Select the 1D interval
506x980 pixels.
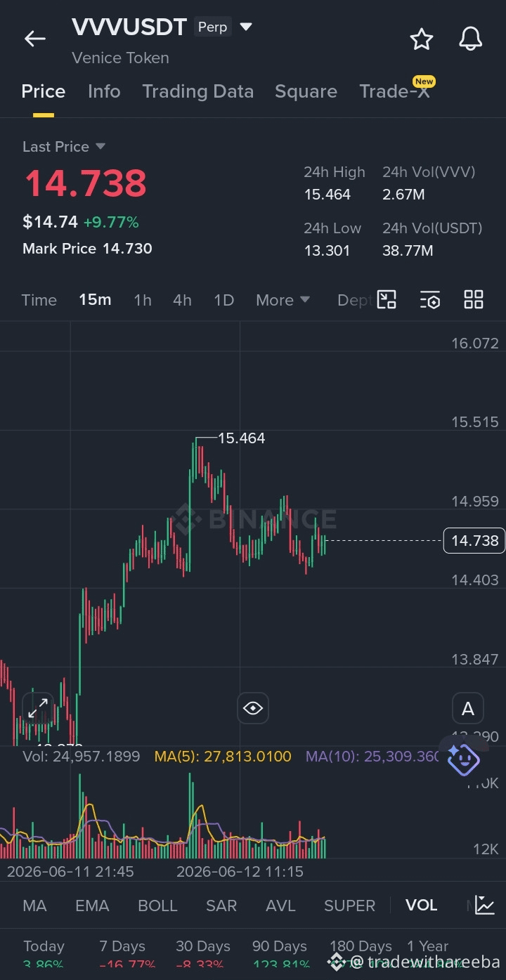coord(223,300)
